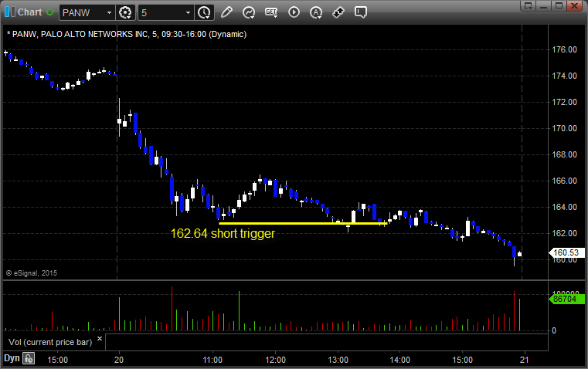Viewport: 588px width, 369px height.
Task: Expand the PANW symbol dropdown arrow
Action: (x=109, y=12)
